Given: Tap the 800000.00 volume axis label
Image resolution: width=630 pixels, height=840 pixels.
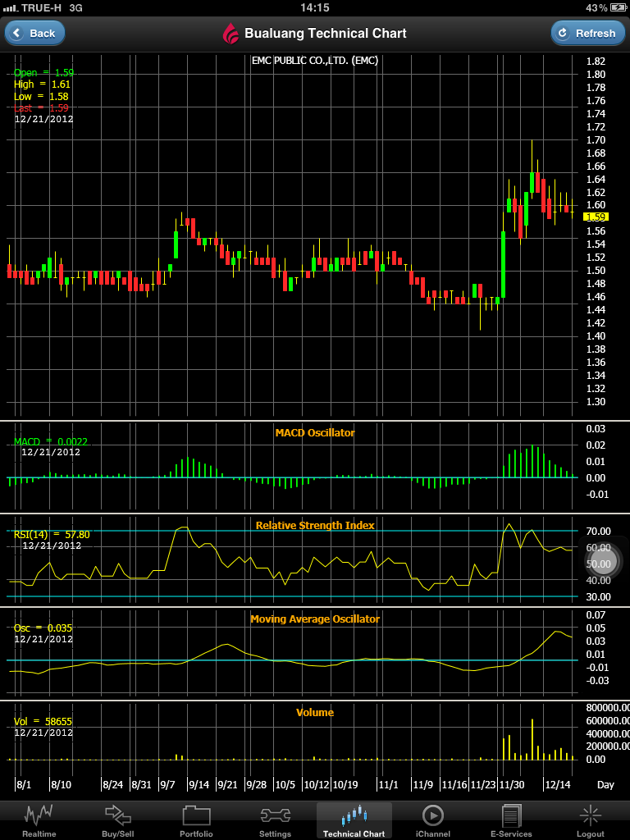Looking at the screenshot, I should click(606, 707).
